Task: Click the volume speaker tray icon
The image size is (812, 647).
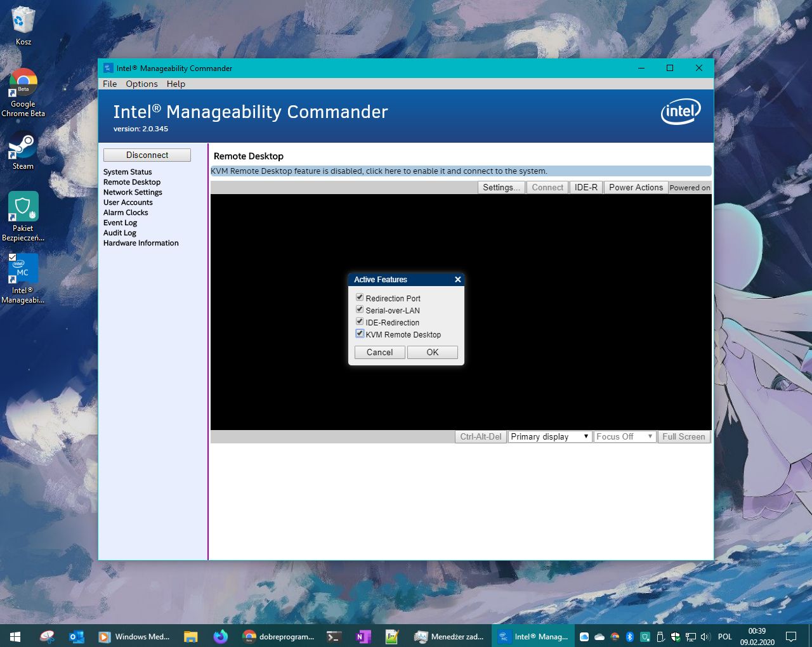Action: (x=705, y=636)
